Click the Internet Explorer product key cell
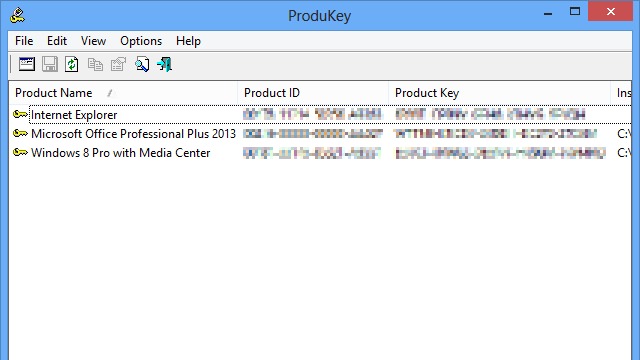The image size is (640, 360). pos(490,114)
